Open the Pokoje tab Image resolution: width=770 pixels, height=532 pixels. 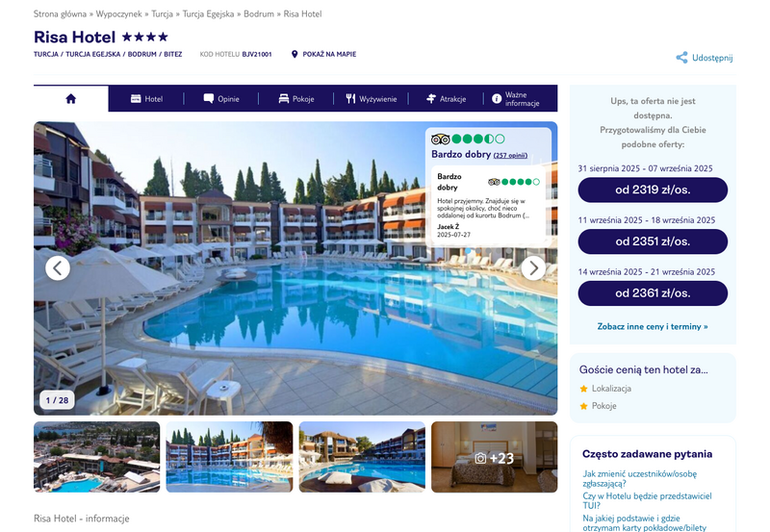[296, 99]
